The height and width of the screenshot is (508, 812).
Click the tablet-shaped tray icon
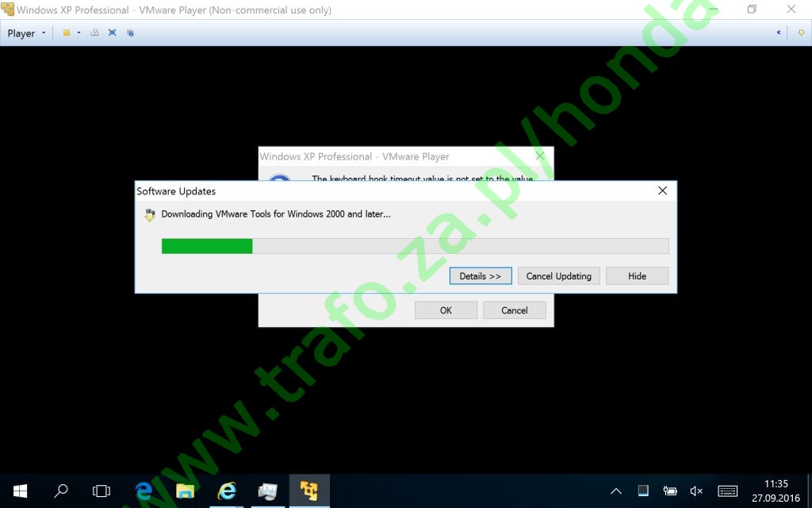642,491
